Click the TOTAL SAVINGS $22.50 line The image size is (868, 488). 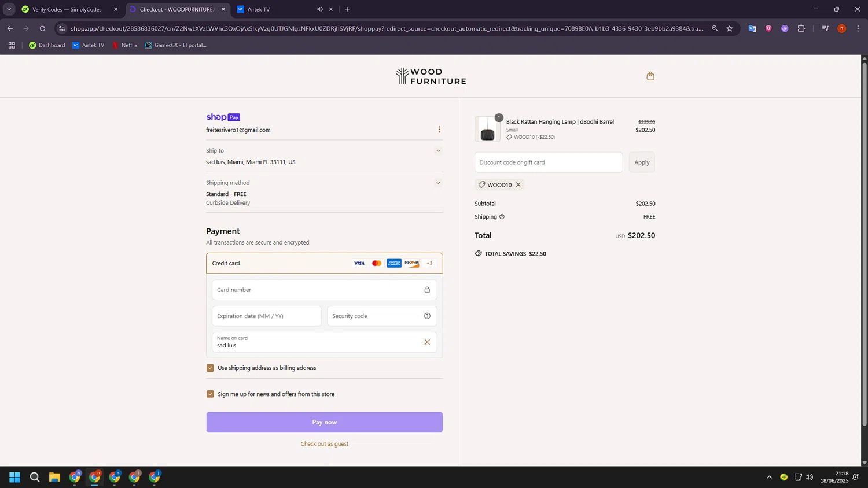510,254
